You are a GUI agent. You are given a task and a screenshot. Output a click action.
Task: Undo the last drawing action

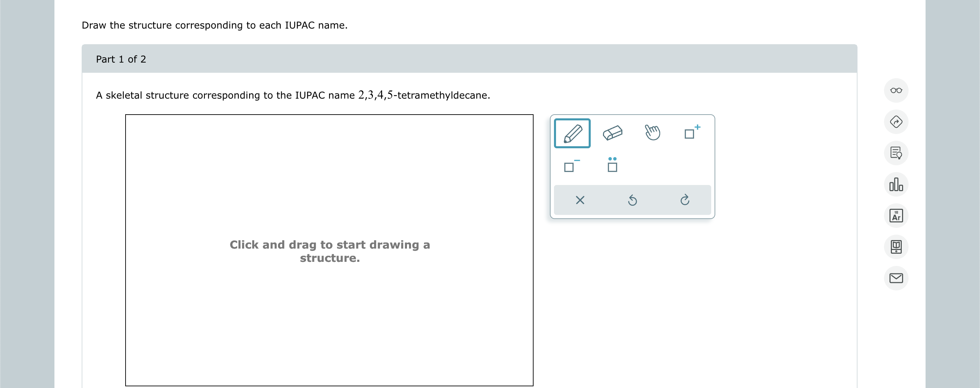632,200
